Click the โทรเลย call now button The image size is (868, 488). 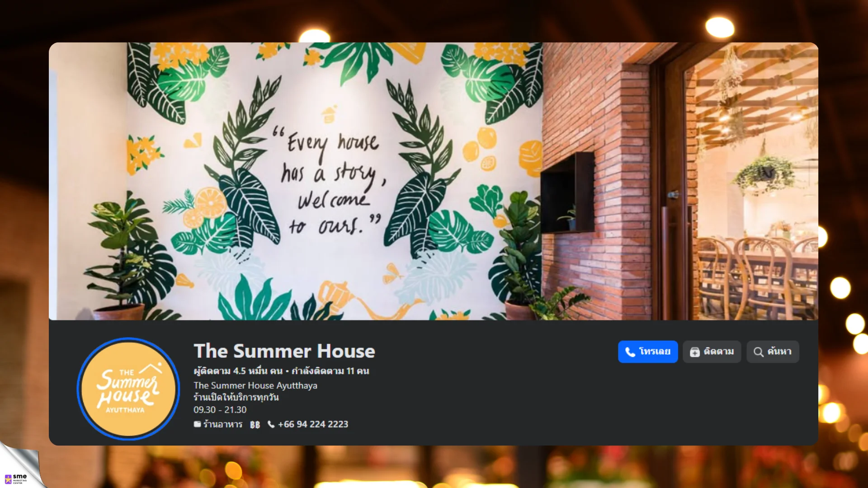(x=648, y=352)
